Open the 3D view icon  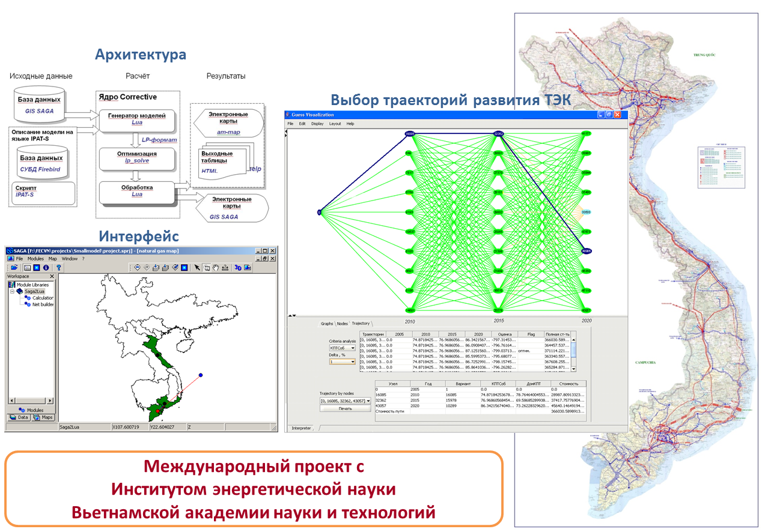pyautogui.click(x=237, y=267)
